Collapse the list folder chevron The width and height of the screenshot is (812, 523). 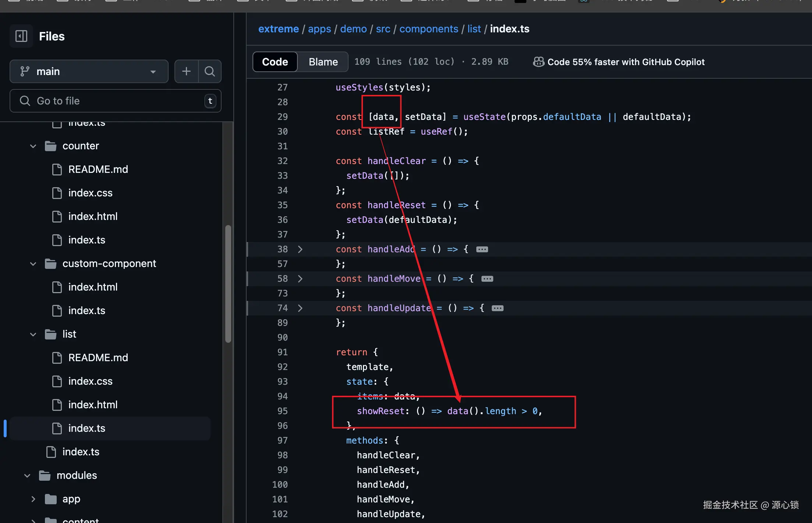[33, 334]
